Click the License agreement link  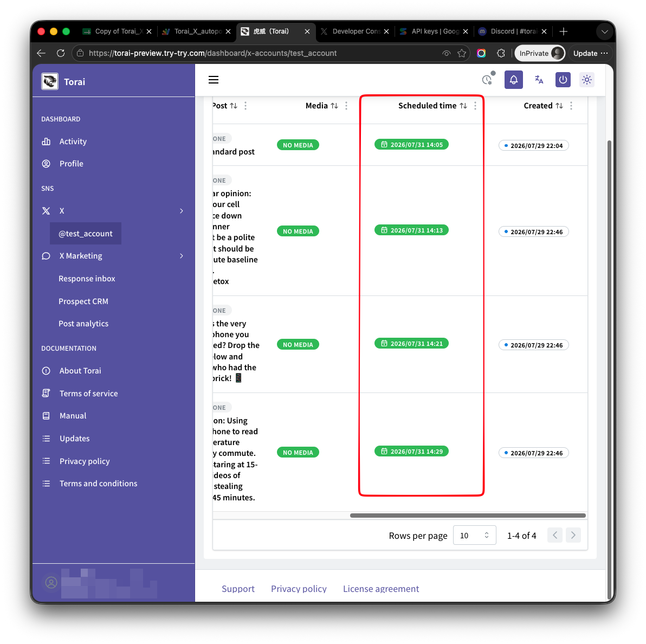tap(381, 589)
